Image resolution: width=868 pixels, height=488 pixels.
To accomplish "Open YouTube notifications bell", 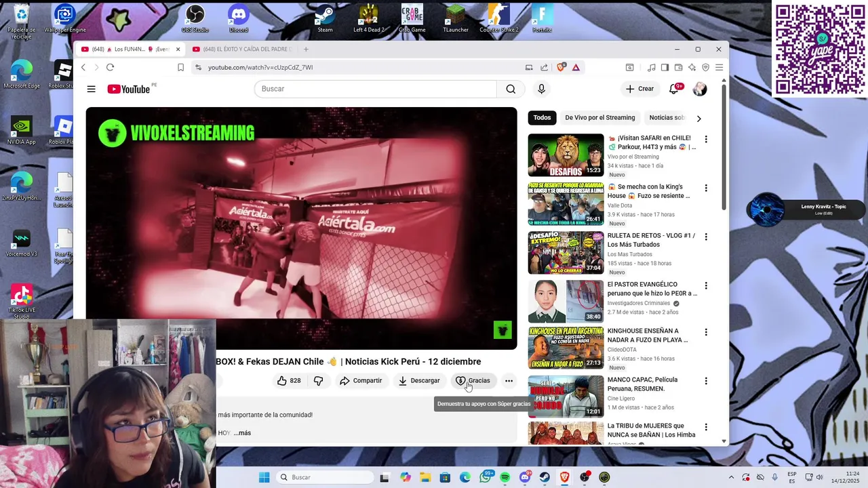I will [674, 89].
